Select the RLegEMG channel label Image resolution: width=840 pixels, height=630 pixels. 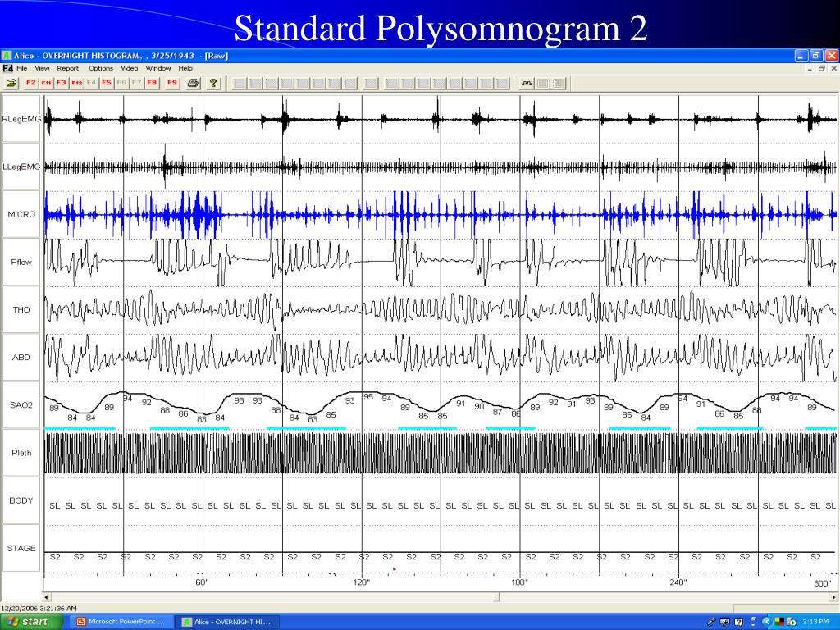pyautogui.click(x=21, y=119)
